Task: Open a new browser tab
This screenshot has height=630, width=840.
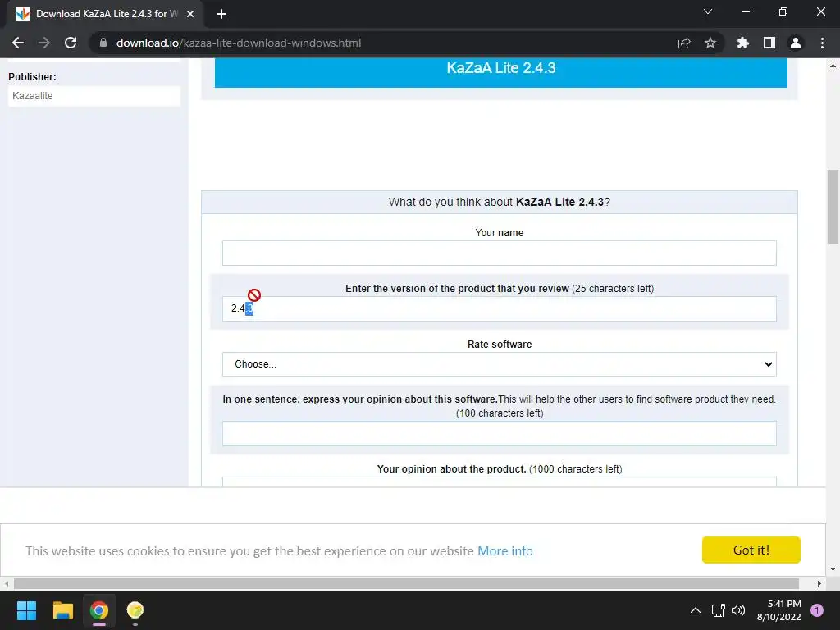Action: (221, 14)
